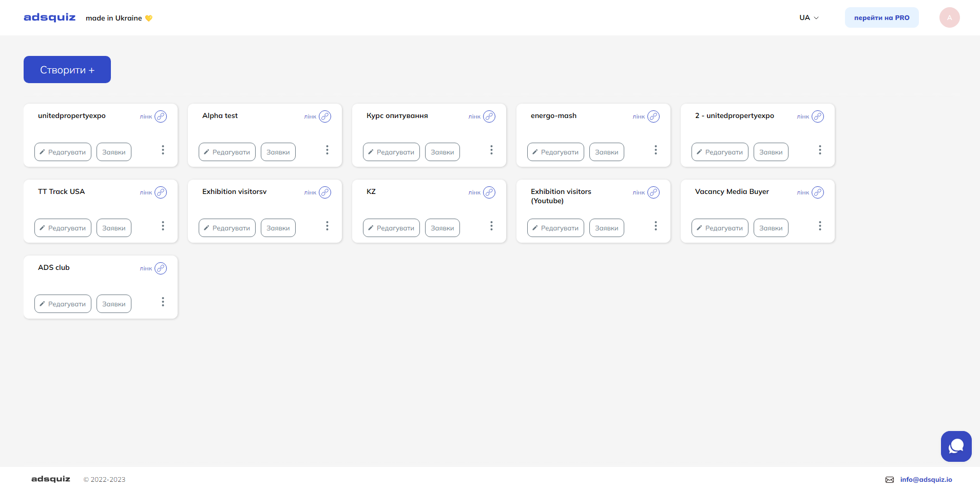Copy link icon for unitedpropertyexpo quiz

161,116
